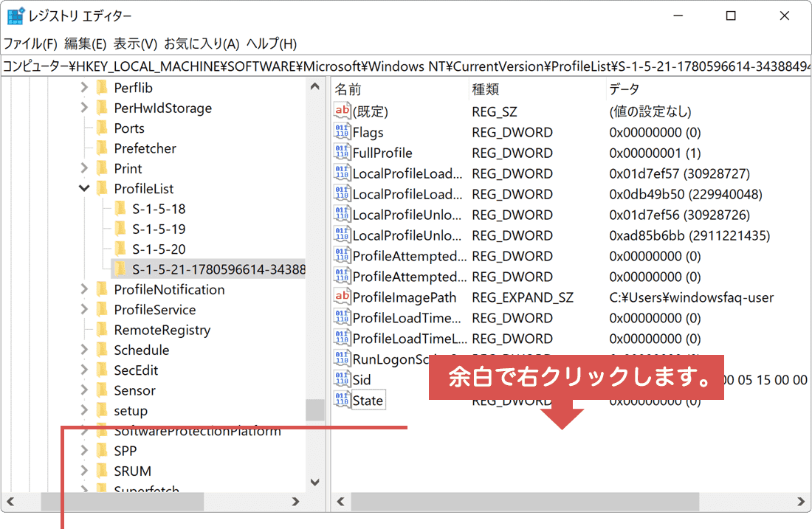This screenshot has height=529, width=812.
Task: Open the ヘルプ(H) menu
Action: (272, 44)
